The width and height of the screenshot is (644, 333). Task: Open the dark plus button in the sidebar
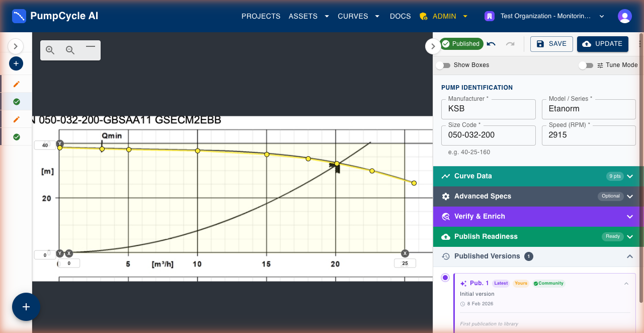(16, 63)
